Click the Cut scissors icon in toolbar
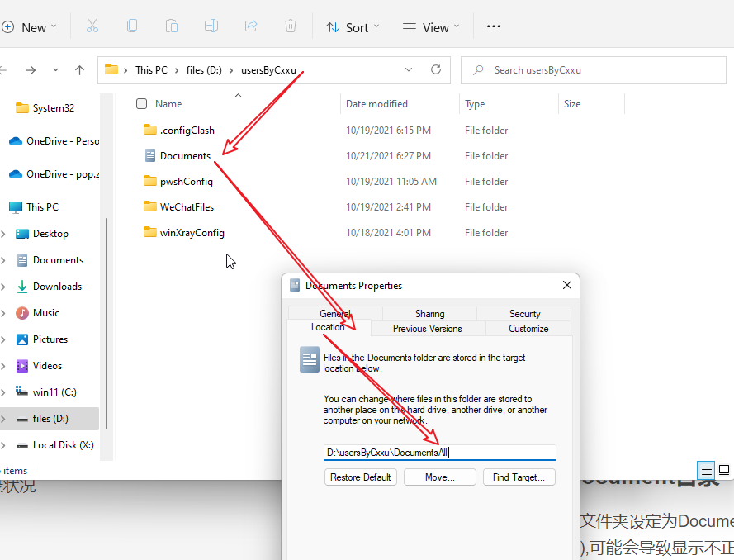Screen dimensions: 734x560 [x=92, y=26]
